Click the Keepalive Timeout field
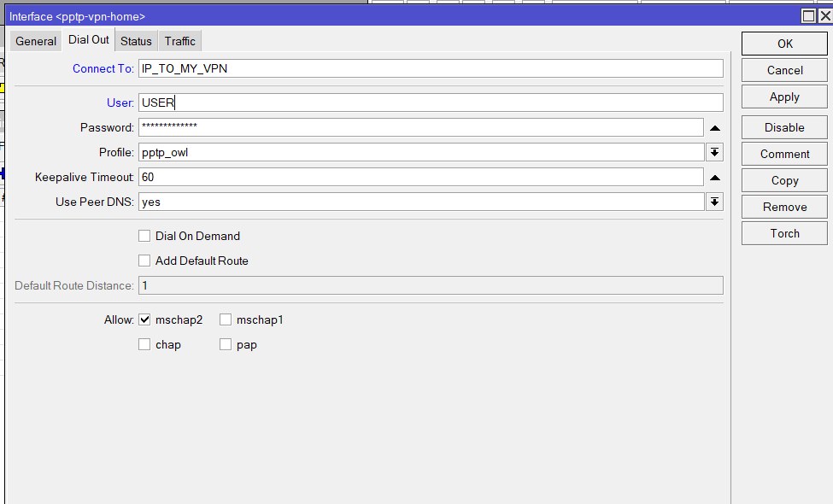 (x=421, y=177)
